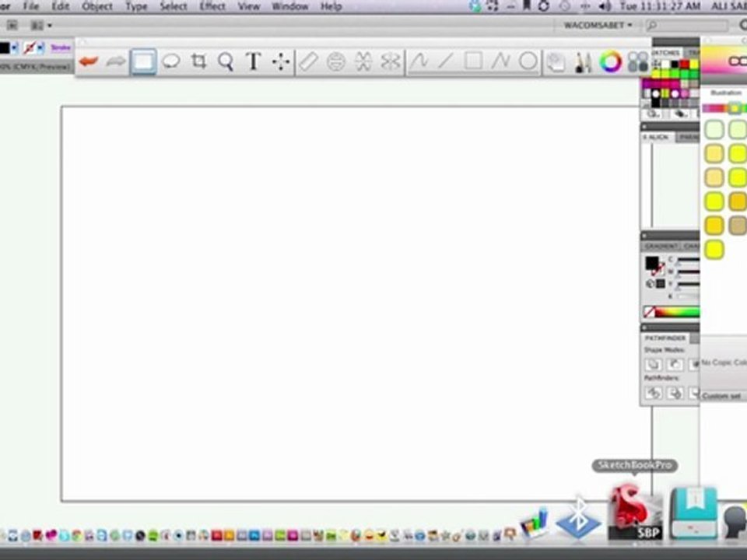Switch to the Swatches panel tab
This screenshot has width=747, height=560.
point(665,52)
